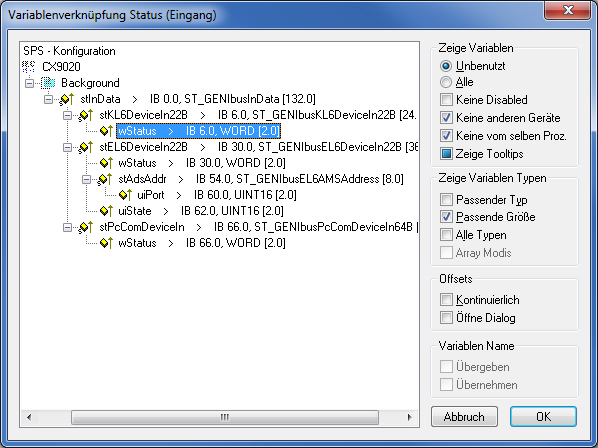Click the stInData variable icon
The height and width of the screenshot is (448, 598).
click(x=67, y=99)
